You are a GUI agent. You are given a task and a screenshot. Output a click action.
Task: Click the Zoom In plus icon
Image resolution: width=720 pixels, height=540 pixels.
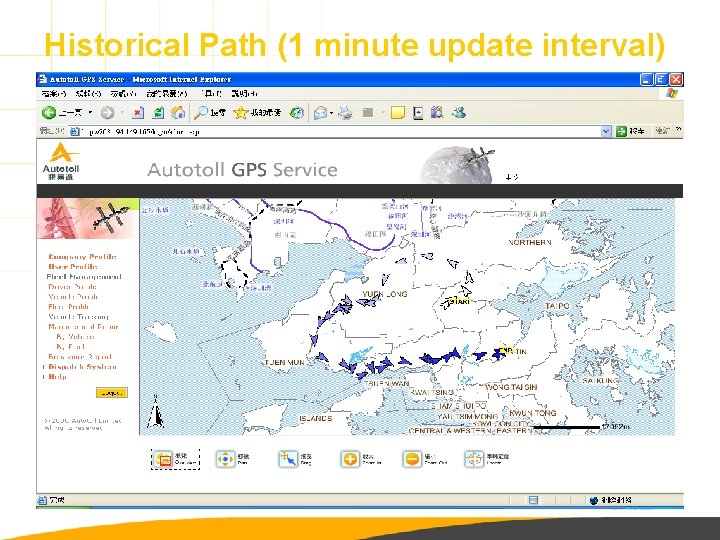(350, 459)
